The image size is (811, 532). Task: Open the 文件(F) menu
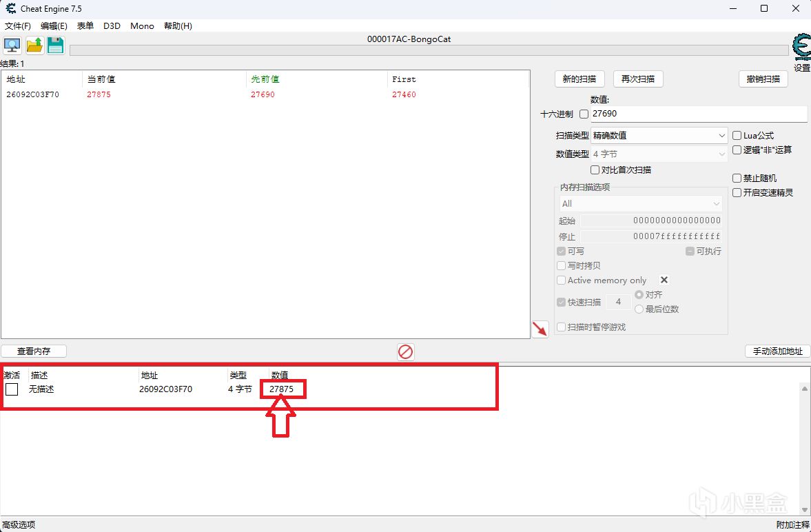tap(18, 26)
